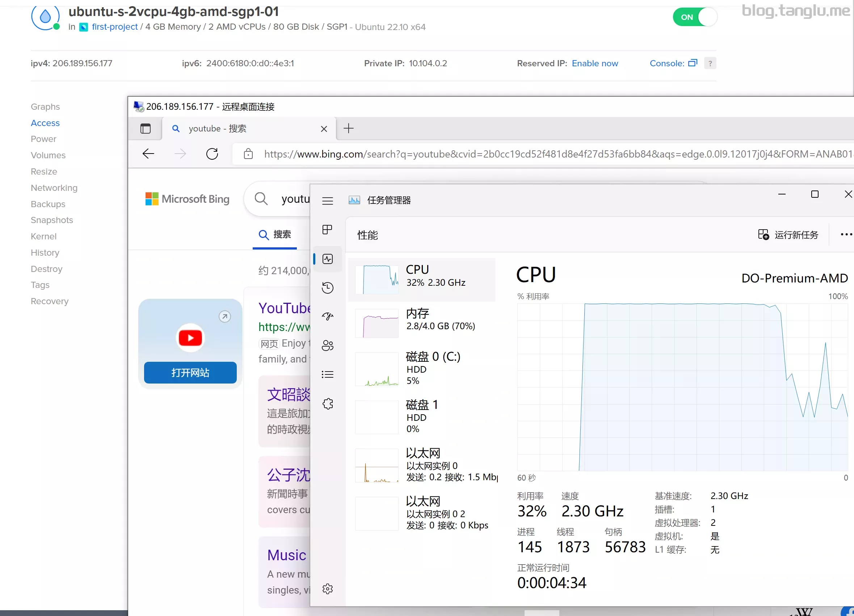Select 以太网实例 0 network item
854x616 pixels.
[422, 465]
